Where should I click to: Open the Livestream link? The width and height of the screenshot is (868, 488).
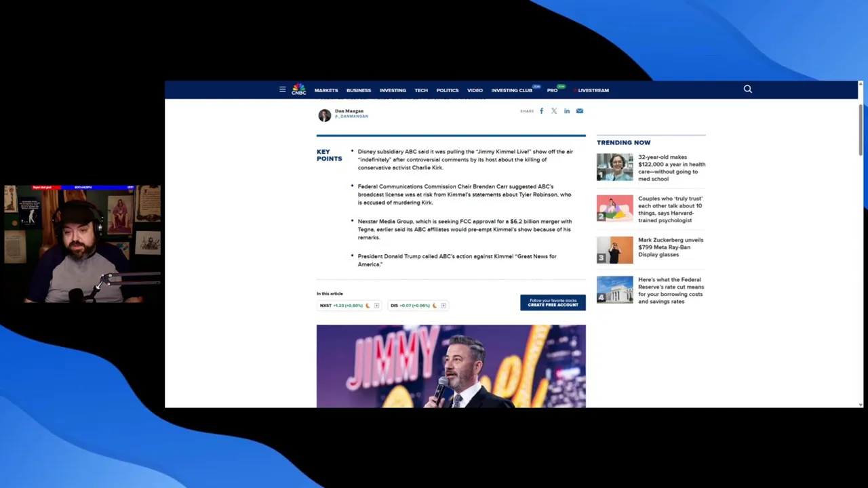(593, 90)
